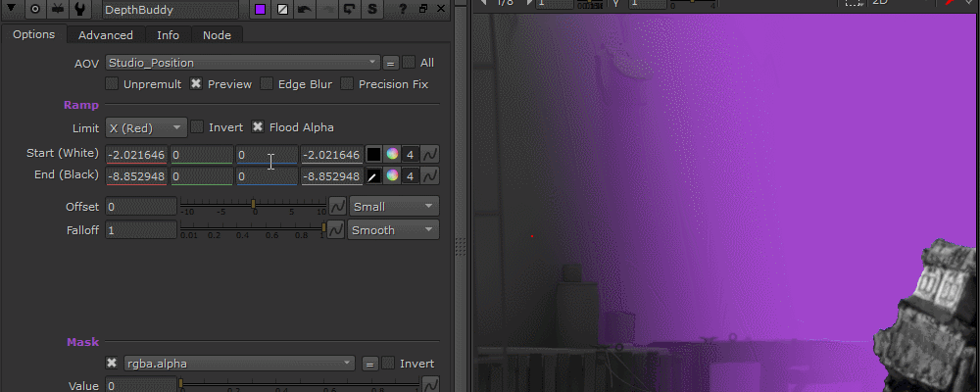Click the Mask Value slider track
This screenshot has width=980, height=392.
click(299, 384)
